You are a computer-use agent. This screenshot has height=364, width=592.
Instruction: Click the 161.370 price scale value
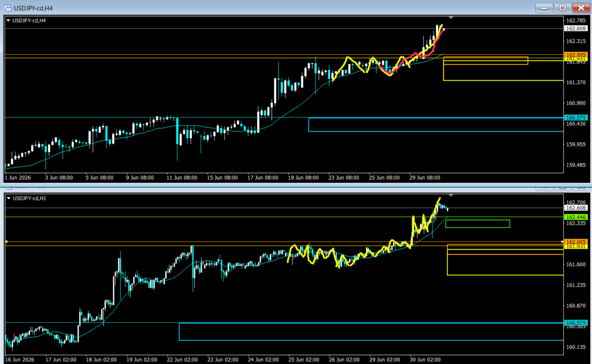point(576,82)
